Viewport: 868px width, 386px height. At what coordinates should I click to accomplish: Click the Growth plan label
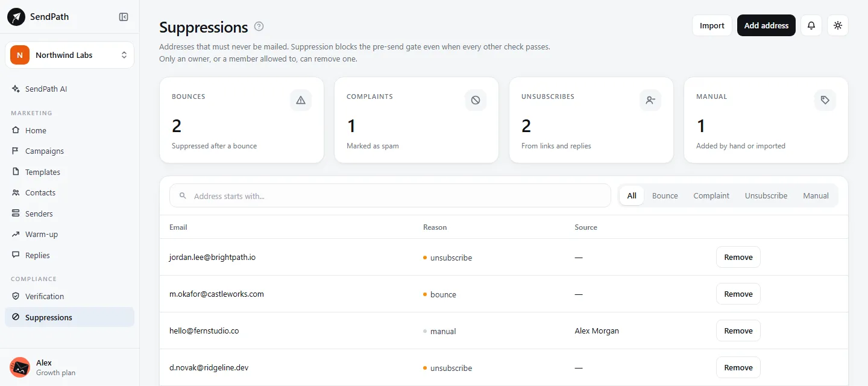[55, 373]
